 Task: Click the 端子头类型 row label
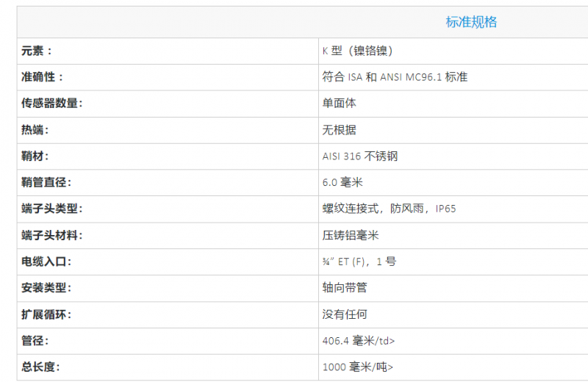coord(51,209)
